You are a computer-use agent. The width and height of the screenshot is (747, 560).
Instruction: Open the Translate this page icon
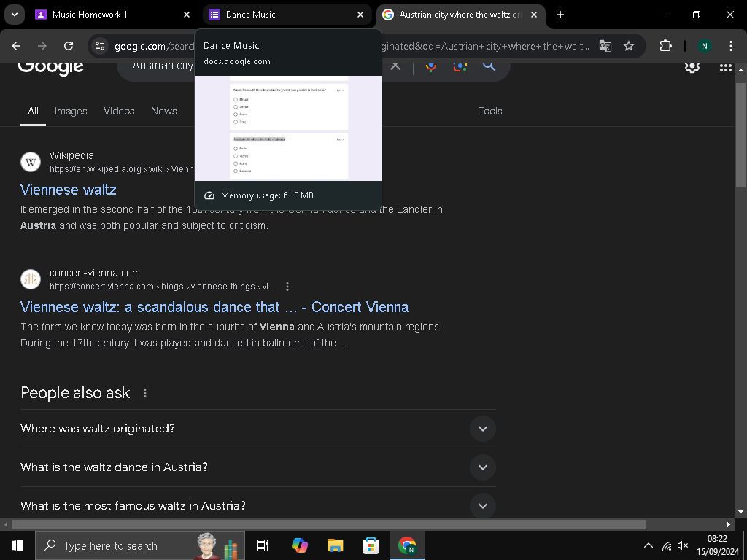tap(605, 46)
